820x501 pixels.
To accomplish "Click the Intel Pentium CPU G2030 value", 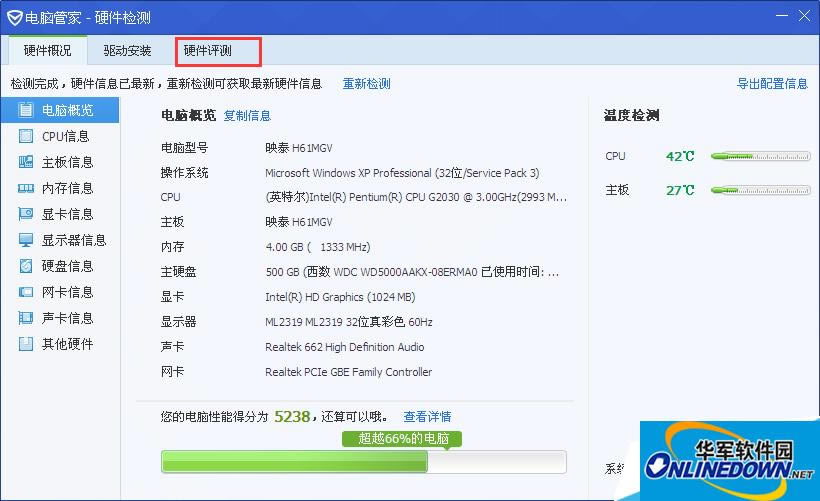I will pos(416,197).
